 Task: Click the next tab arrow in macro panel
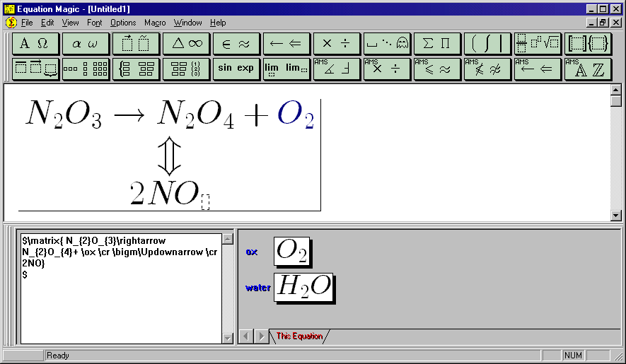click(261, 336)
